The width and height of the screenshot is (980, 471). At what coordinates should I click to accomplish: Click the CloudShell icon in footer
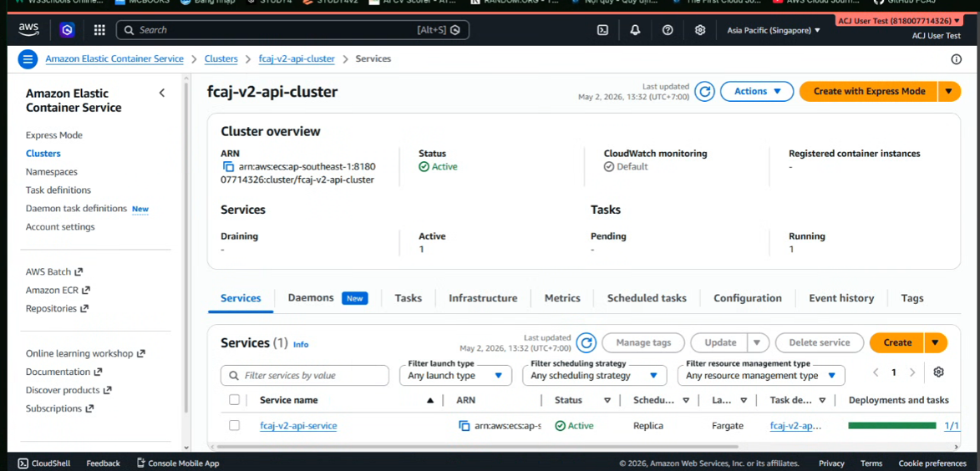coord(23,463)
